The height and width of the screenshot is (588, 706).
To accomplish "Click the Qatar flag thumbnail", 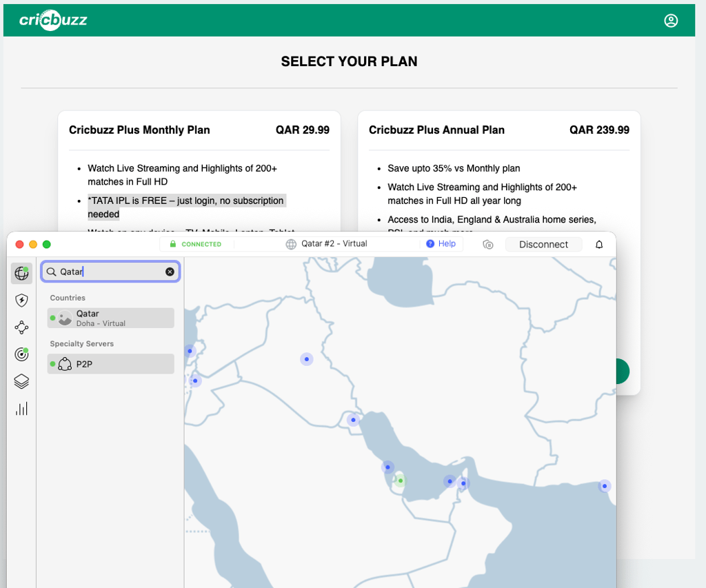I will [x=65, y=318].
